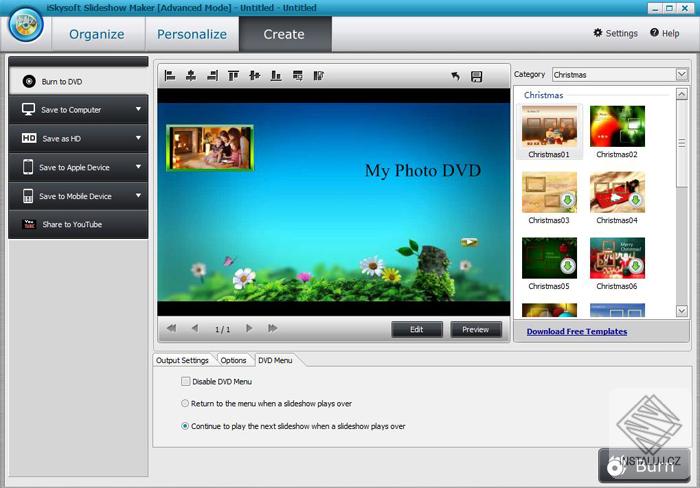Click the play marker on the DVD menu preview
The image size is (700, 488).
click(469, 242)
